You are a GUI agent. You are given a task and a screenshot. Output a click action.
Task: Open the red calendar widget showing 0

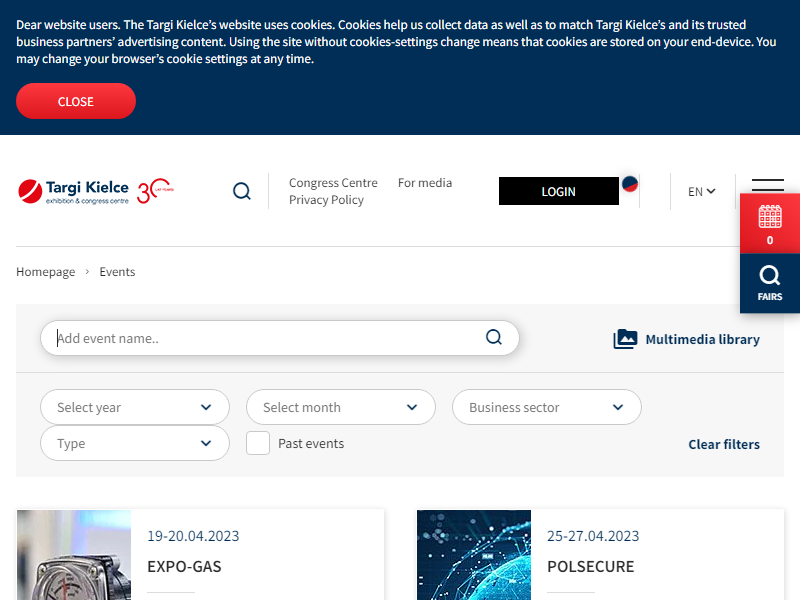pyautogui.click(x=770, y=223)
